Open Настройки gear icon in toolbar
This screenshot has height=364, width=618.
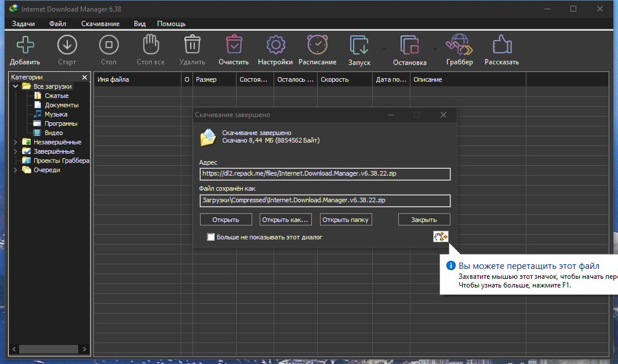pyautogui.click(x=275, y=45)
